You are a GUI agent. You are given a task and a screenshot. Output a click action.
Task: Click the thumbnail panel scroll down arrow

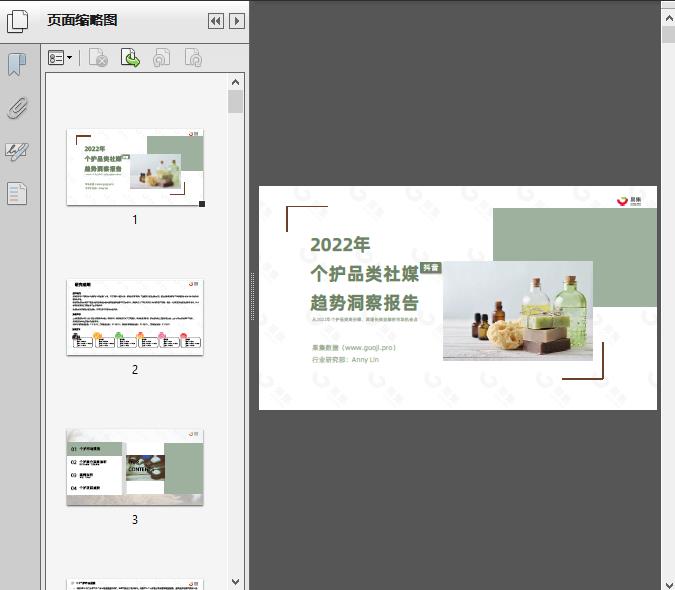click(x=235, y=582)
